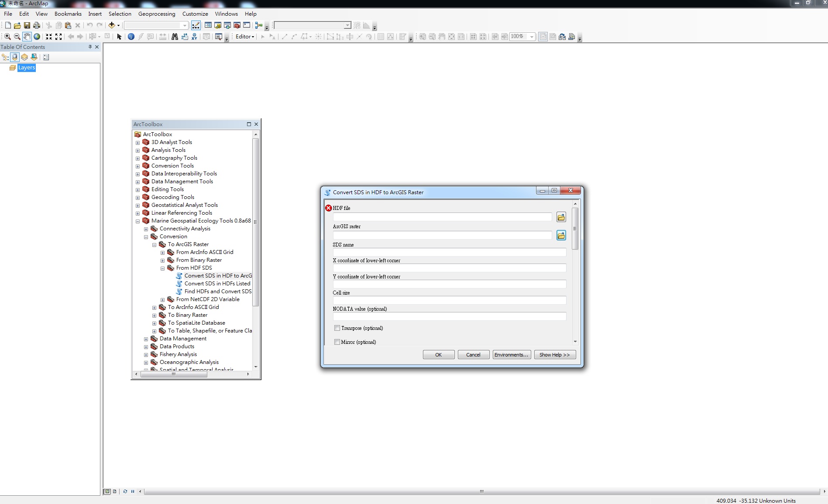Expand the Data Management toolset
Image resolution: width=828 pixels, height=504 pixels.
(146, 339)
